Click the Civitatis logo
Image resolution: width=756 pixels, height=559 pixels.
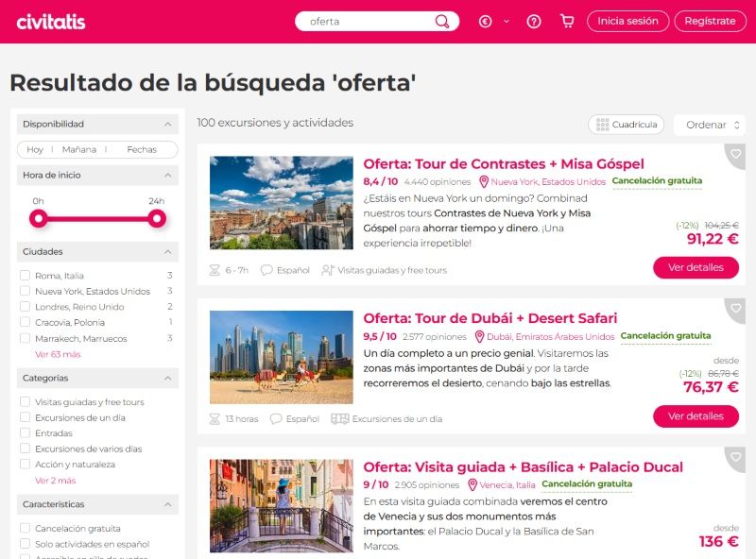[x=51, y=21]
